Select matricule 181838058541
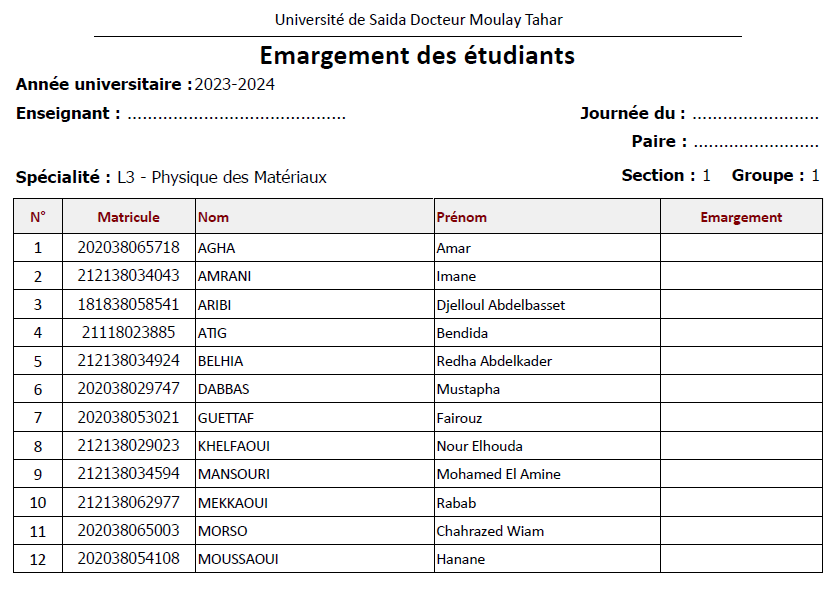 [x=128, y=305]
